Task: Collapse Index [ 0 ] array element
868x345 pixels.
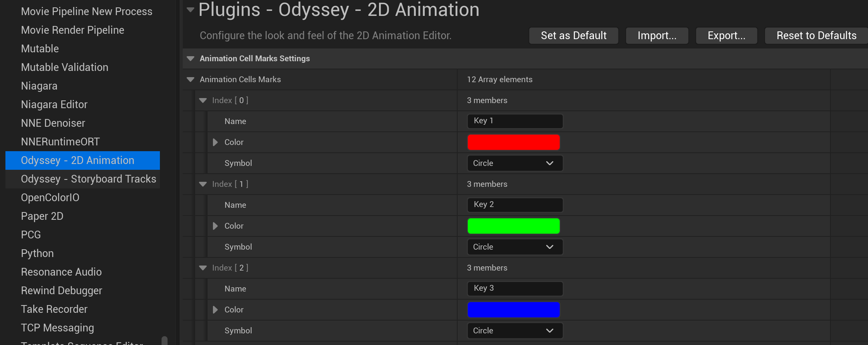Action: point(203,100)
